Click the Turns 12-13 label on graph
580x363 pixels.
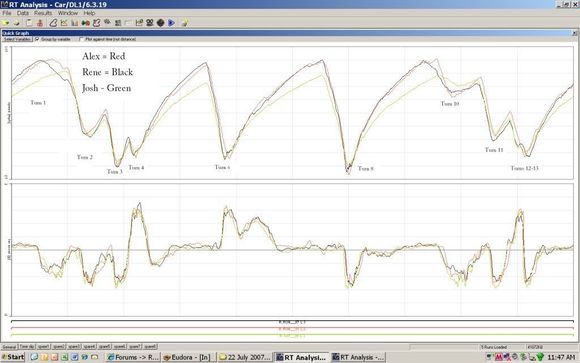[525, 168]
